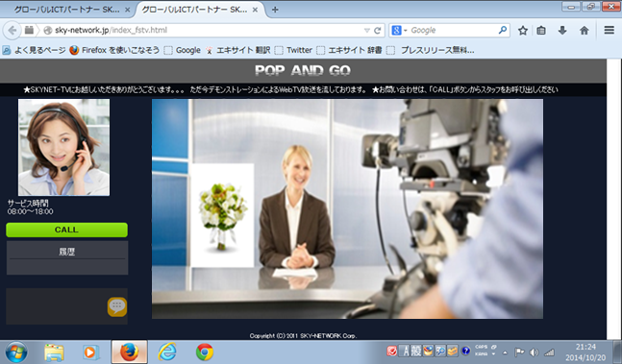This screenshot has height=364, width=622.
Task: Click the Firefox back arrow button
Action: 12,30
